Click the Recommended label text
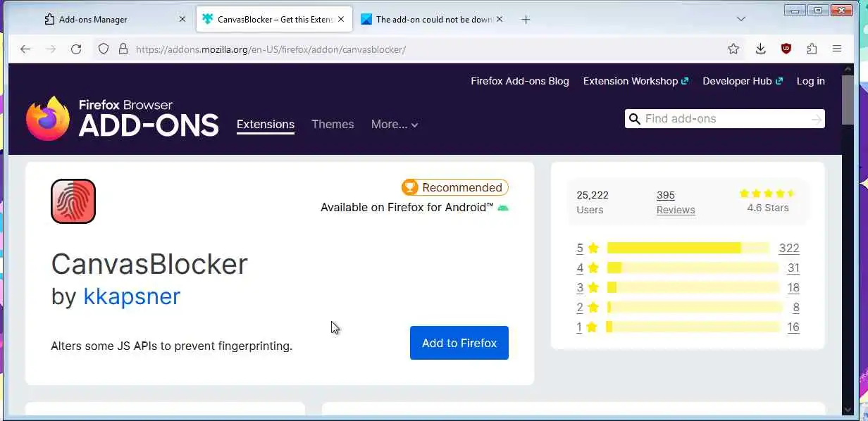 (462, 187)
